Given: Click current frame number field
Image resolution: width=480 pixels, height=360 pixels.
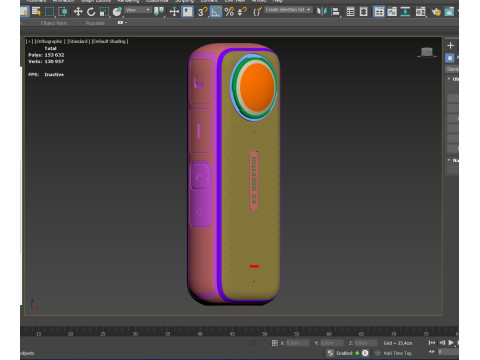Looking at the screenshot, I should click(448, 352).
